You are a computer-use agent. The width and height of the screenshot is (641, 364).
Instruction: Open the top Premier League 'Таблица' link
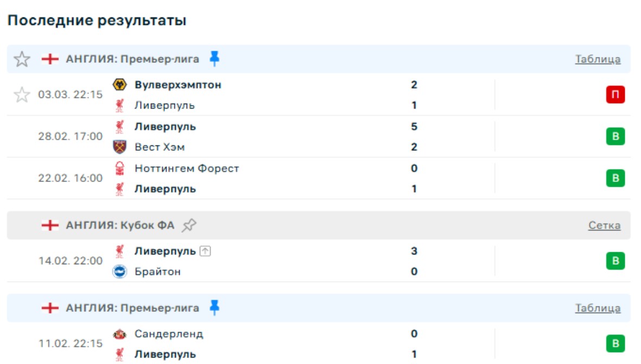click(598, 59)
